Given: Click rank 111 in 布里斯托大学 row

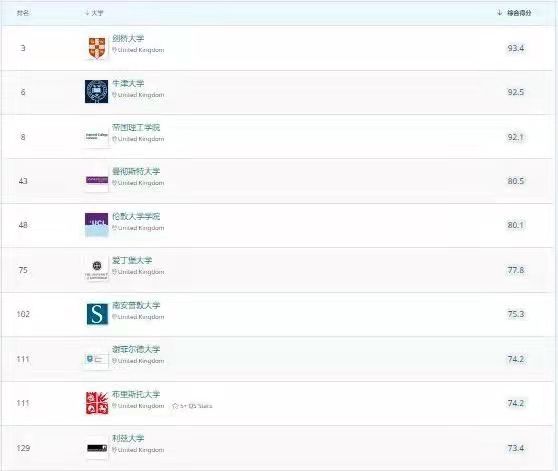Looking at the screenshot, I should [x=23, y=403].
